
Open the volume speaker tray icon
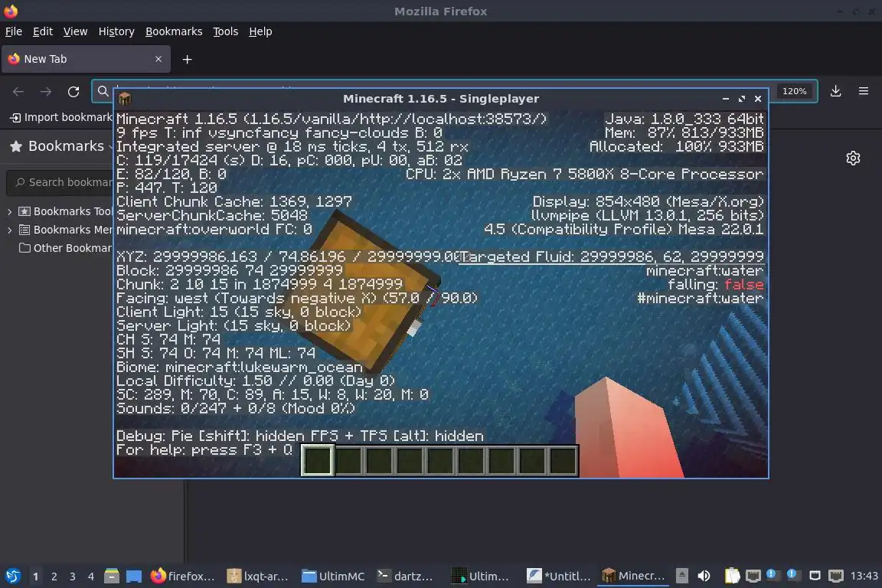(x=703, y=576)
